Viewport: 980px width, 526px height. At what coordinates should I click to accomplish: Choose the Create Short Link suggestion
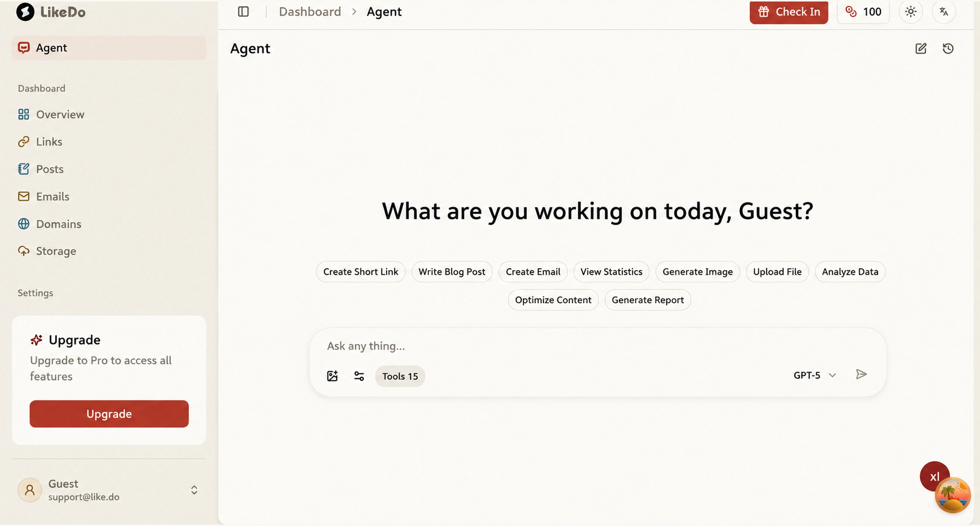(x=360, y=271)
